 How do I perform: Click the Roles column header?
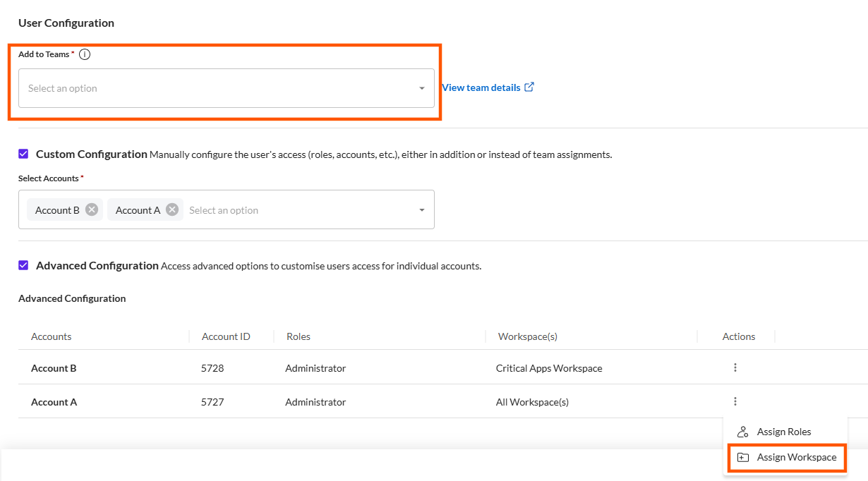(x=299, y=336)
